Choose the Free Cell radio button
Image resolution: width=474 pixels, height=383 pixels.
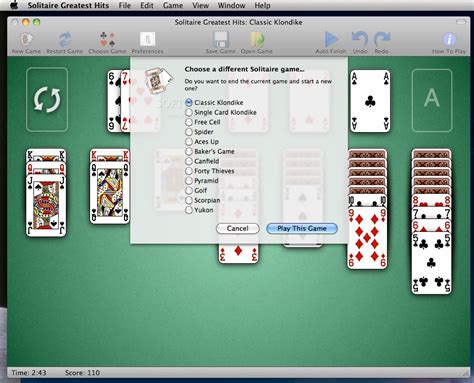pos(189,122)
